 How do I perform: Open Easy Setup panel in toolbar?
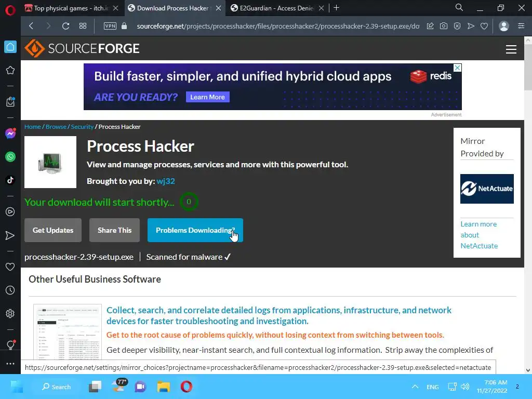[x=521, y=26]
